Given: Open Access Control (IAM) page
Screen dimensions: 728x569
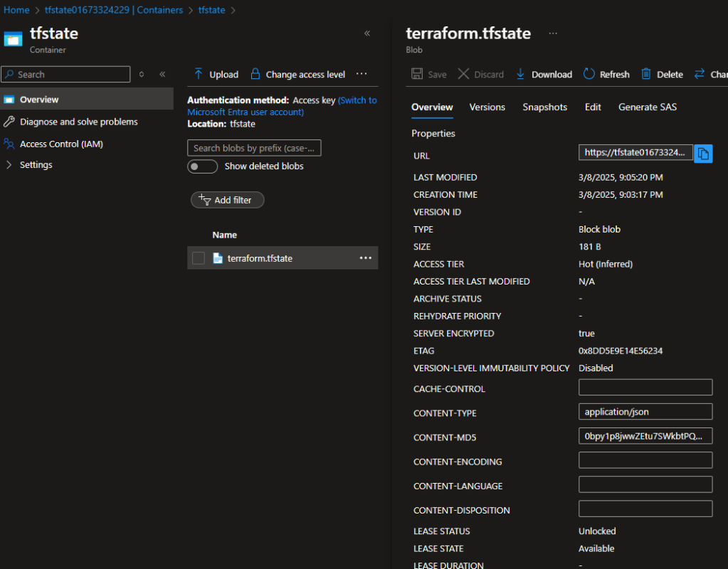Looking at the screenshot, I should pyautogui.click(x=61, y=144).
